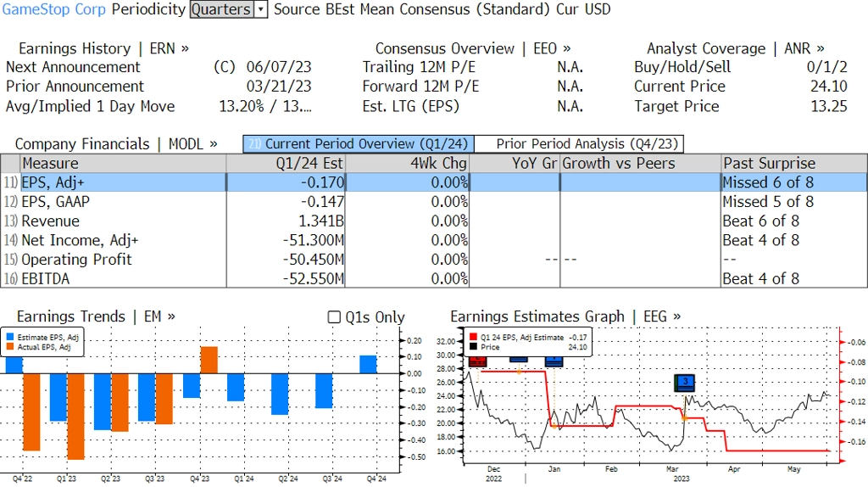Open Company Financials MODL section link
Viewport: 868px width, 487px height.
(116, 144)
